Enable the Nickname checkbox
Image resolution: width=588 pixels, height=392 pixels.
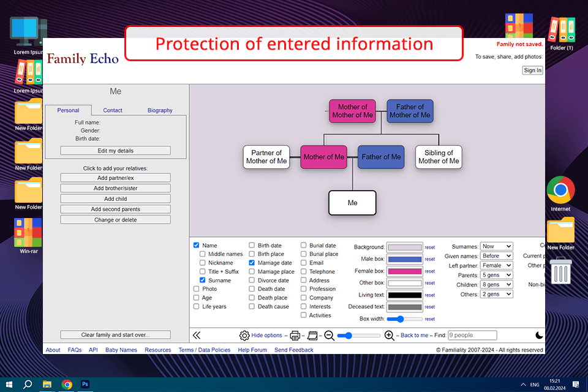click(x=203, y=263)
